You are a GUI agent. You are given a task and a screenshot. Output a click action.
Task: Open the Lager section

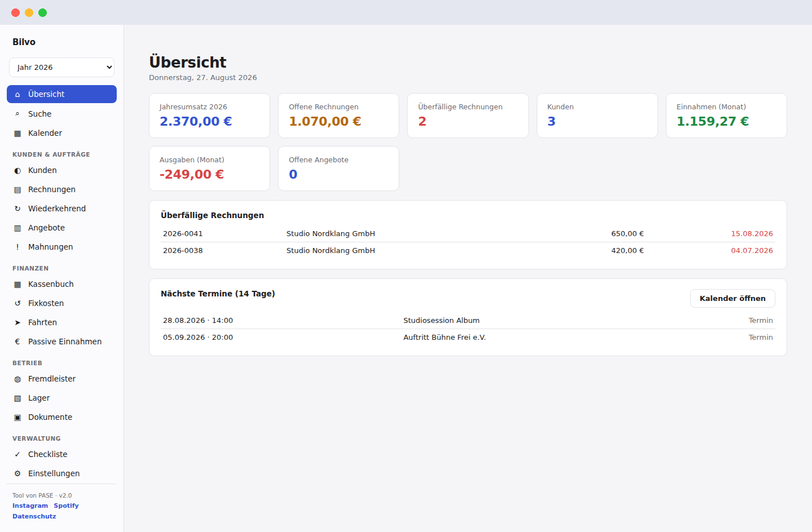pyautogui.click(x=61, y=398)
